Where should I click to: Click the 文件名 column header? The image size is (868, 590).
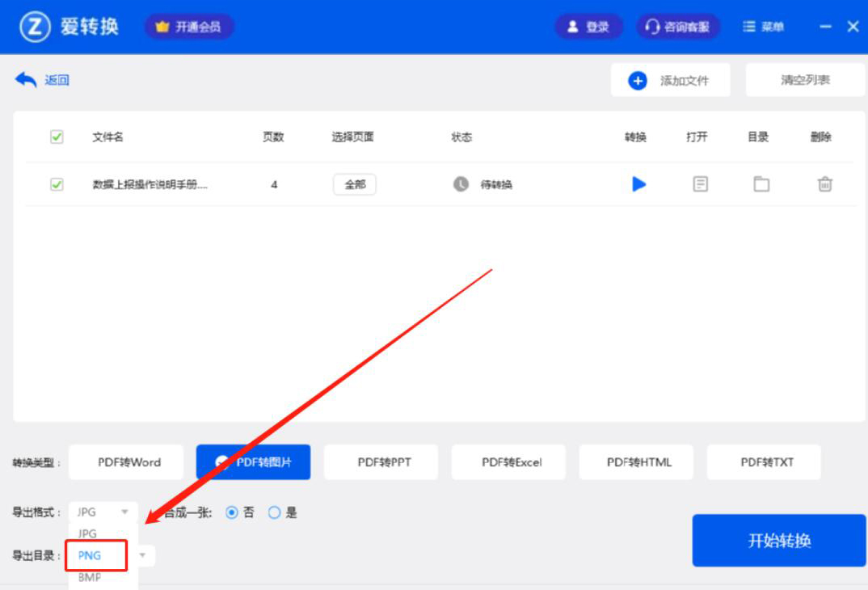(108, 137)
